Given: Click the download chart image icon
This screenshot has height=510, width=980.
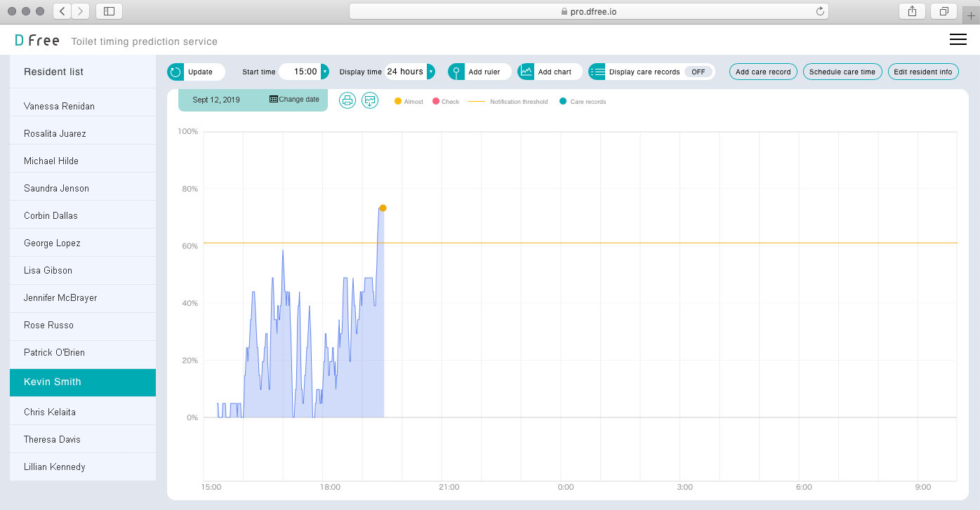Looking at the screenshot, I should (x=370, y=100).
